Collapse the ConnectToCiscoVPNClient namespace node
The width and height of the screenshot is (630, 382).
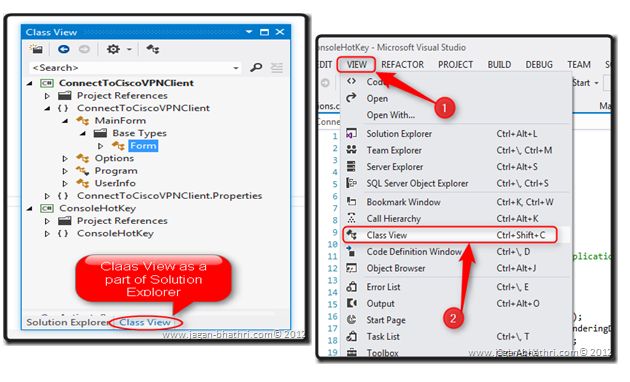(x=47, y=108)
